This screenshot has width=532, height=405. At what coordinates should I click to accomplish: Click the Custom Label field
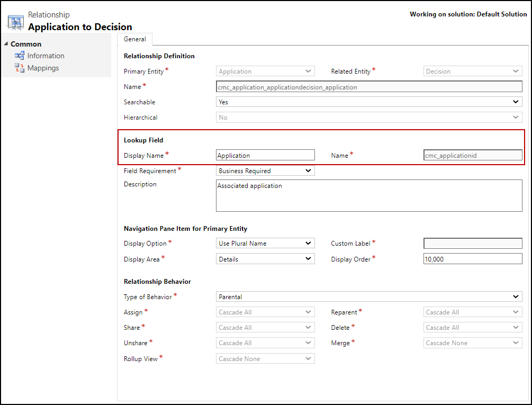pyautogui.click(x=473, y=244)
